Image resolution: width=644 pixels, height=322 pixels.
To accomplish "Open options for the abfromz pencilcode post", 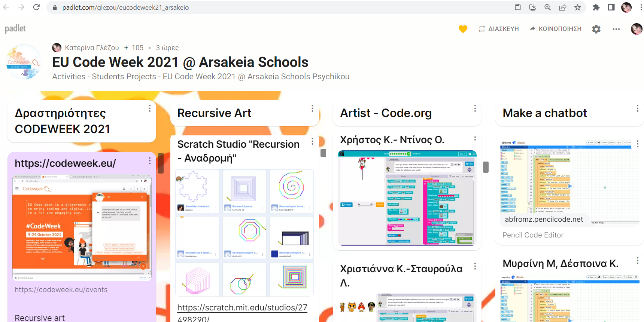I will pos(638,144).
